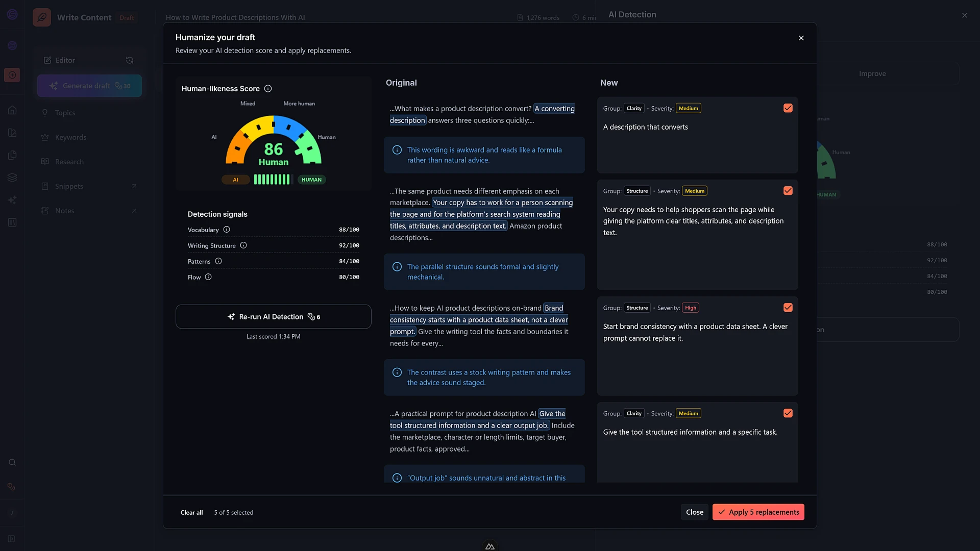The height and width of the screenshot is (551, 980).
Task: Select Improve tab in AI Detection panel
Action: pyautogui.click(x=872, y=73)
